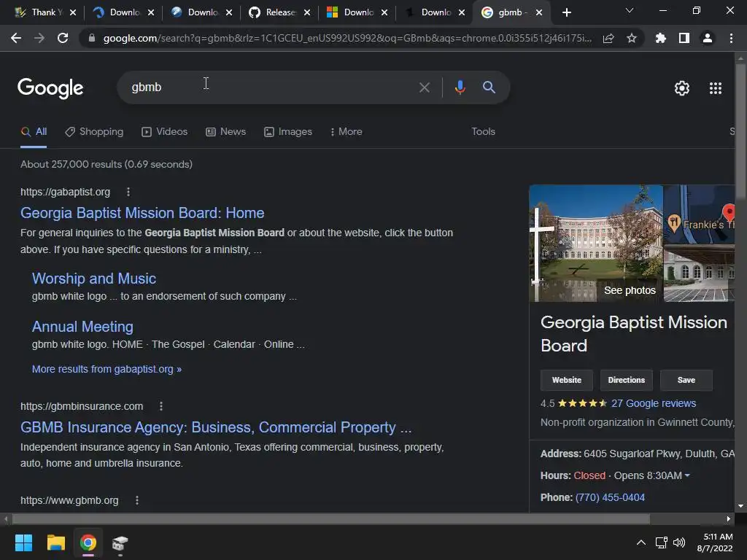Select the Shopping search filter
This screenshot has width=747, height=560.
pyautogui.click(x=94, y=132)
